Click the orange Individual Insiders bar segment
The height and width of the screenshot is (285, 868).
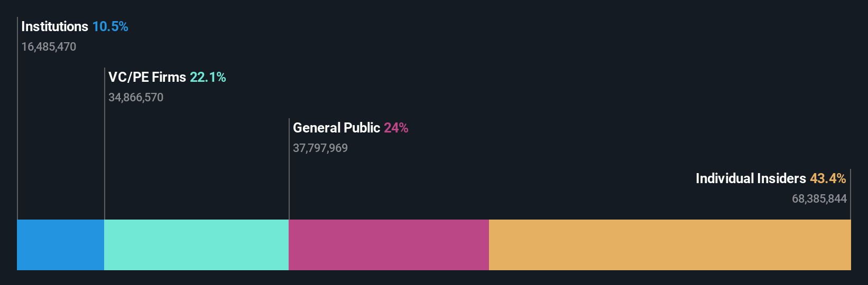[x=670, y=245]
